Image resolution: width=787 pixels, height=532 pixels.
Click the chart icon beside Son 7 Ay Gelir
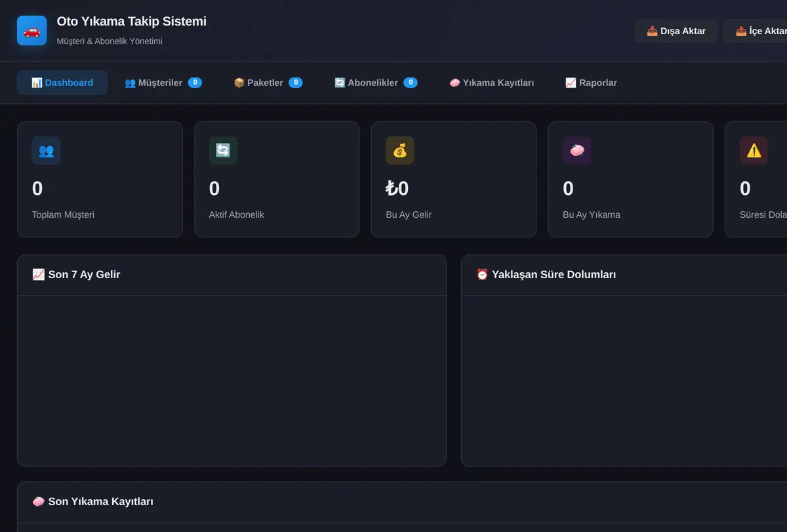(39, 274)
